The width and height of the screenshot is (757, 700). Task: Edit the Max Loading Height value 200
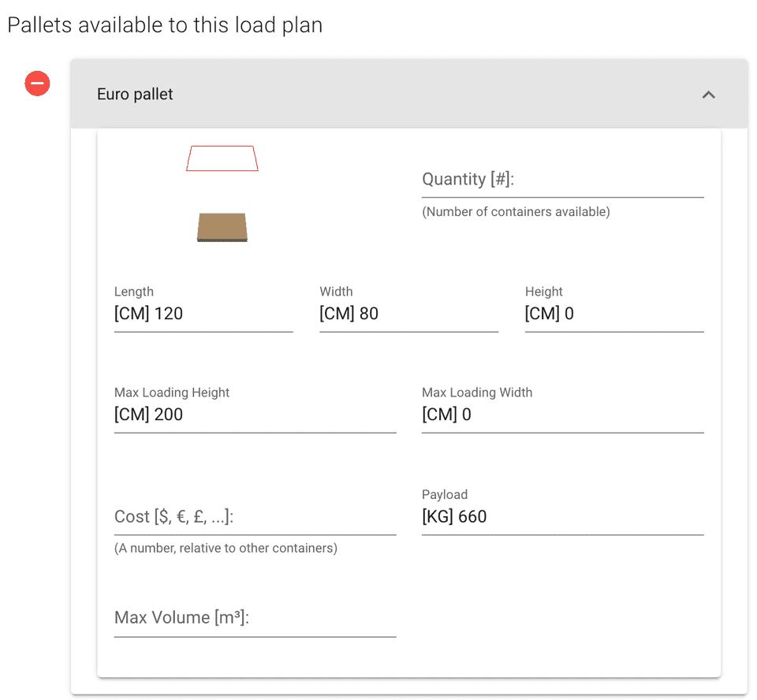[255, 415]
